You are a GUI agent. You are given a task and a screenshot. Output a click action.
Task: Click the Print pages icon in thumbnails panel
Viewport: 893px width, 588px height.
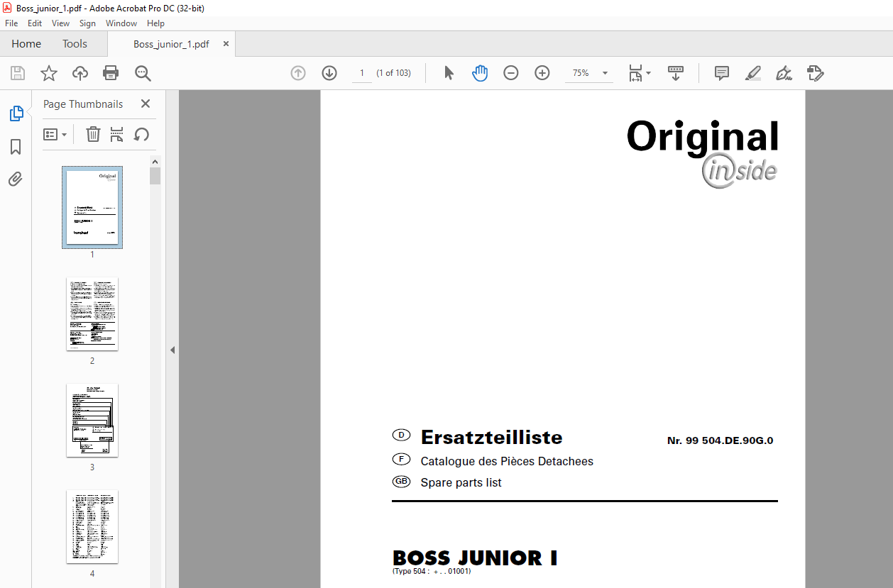(x=117, y=134)
